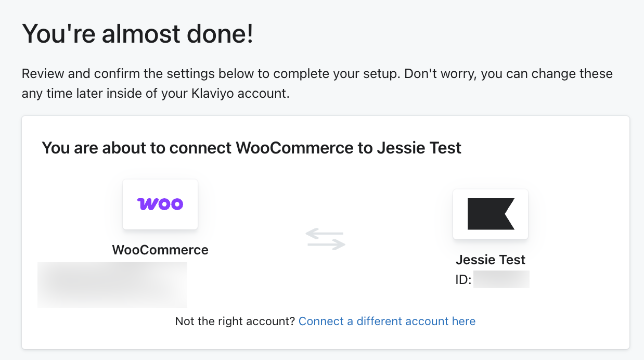This screenshot has height=360, width=644.
Task: Click the blurred store URL under WooCommerce
Action: [112, 285]
